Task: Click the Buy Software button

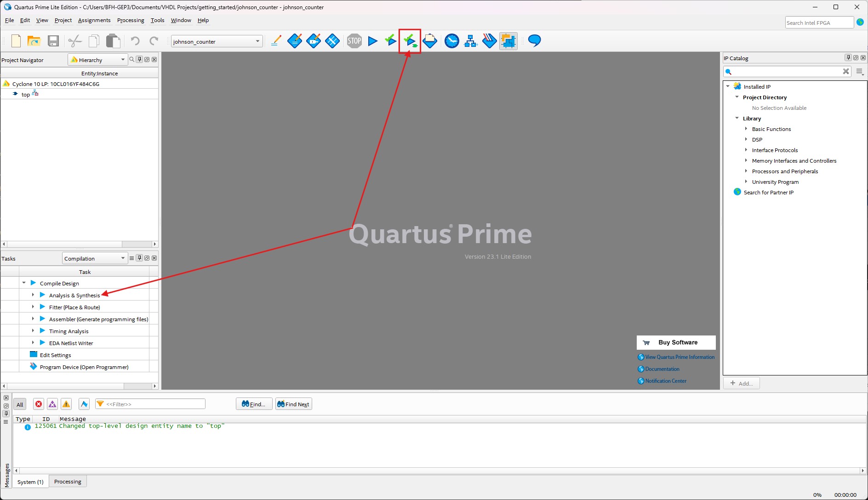Action: [676, 342]
